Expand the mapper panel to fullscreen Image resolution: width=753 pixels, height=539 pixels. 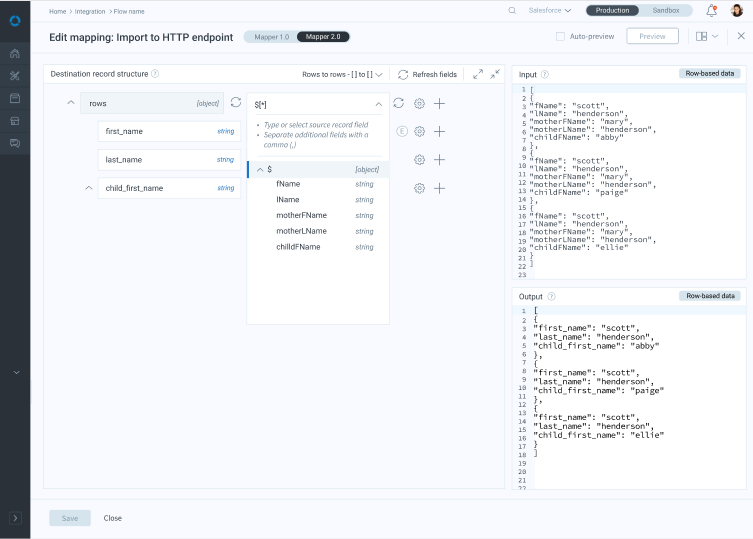[x=478, y=74]
